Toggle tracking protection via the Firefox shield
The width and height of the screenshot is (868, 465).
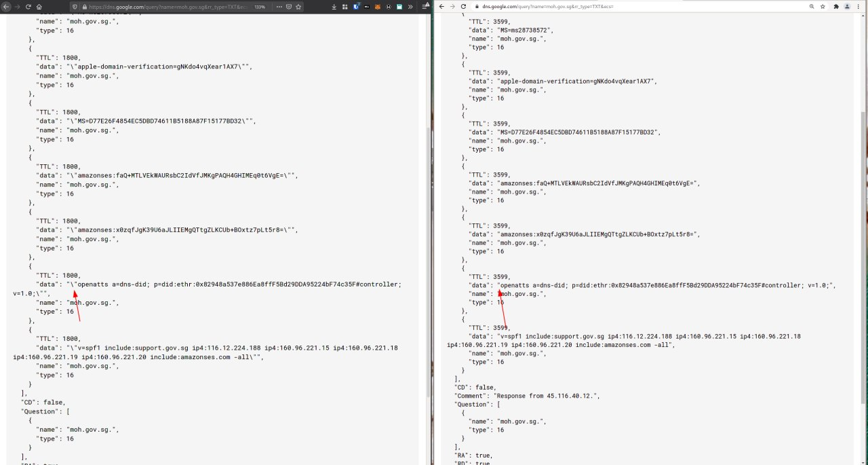74,6
